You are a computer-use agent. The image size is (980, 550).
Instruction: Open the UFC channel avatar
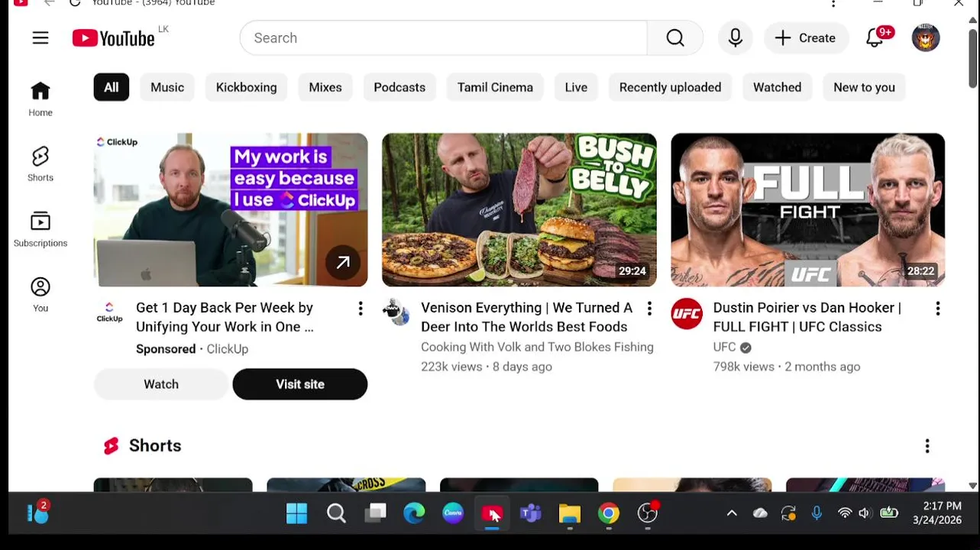(x=687, y=314)
